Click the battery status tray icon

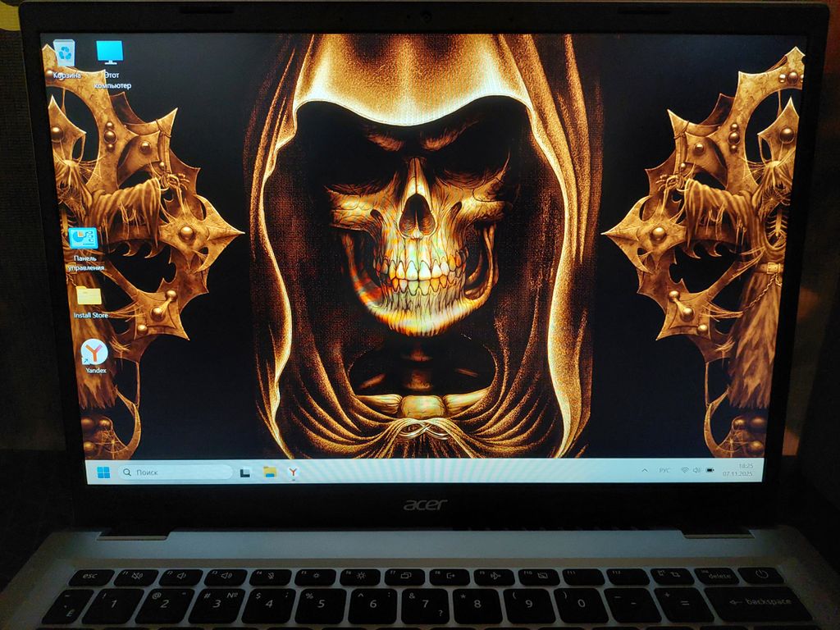pos(710,470)
